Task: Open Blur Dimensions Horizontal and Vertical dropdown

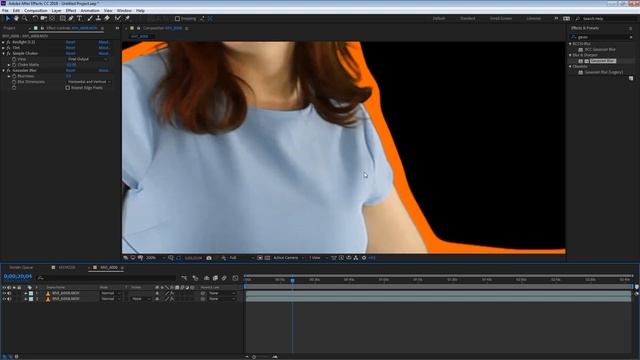Action: (89, 82)
